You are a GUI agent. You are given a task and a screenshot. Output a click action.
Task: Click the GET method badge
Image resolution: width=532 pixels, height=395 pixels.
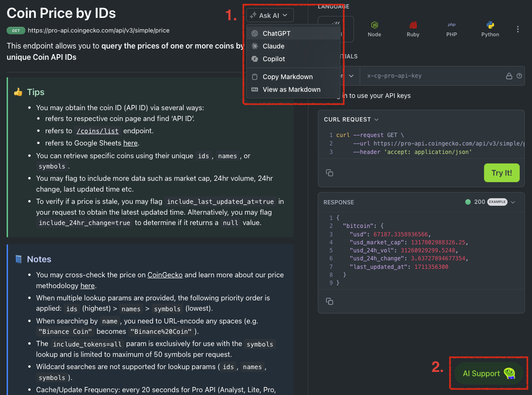(16, 31)
